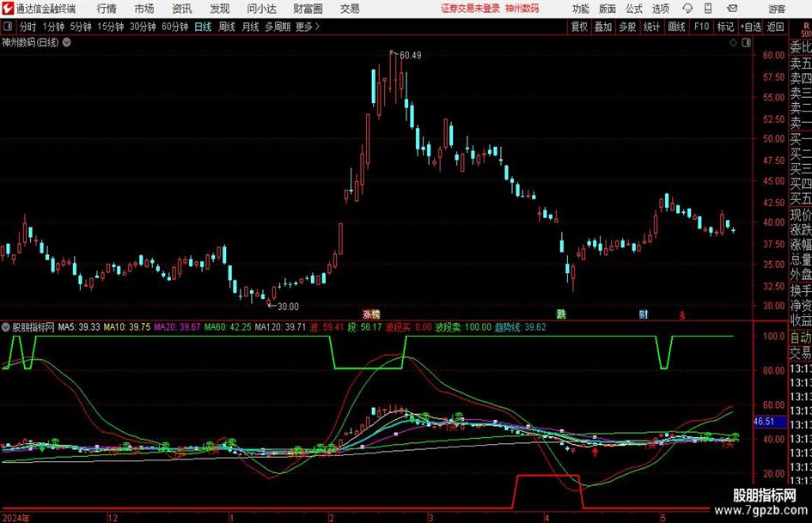
Task: Open the 问小达 menu
Action: coord(261,9)
